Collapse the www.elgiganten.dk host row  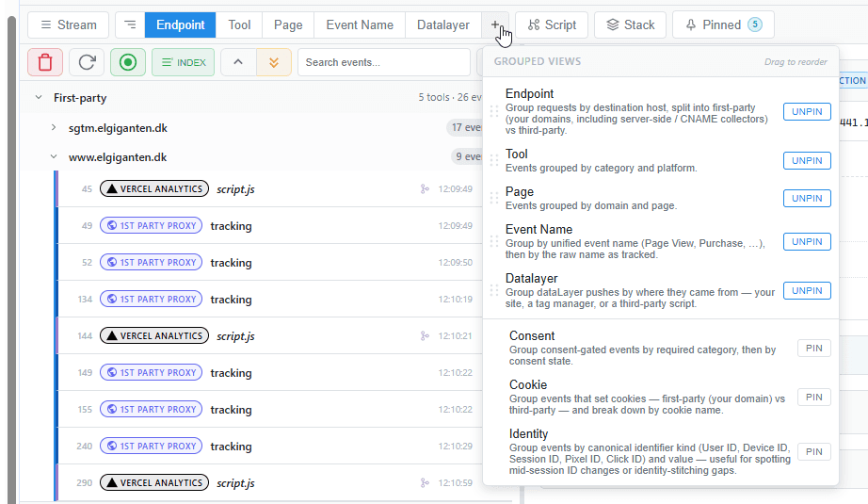(54, 156)
